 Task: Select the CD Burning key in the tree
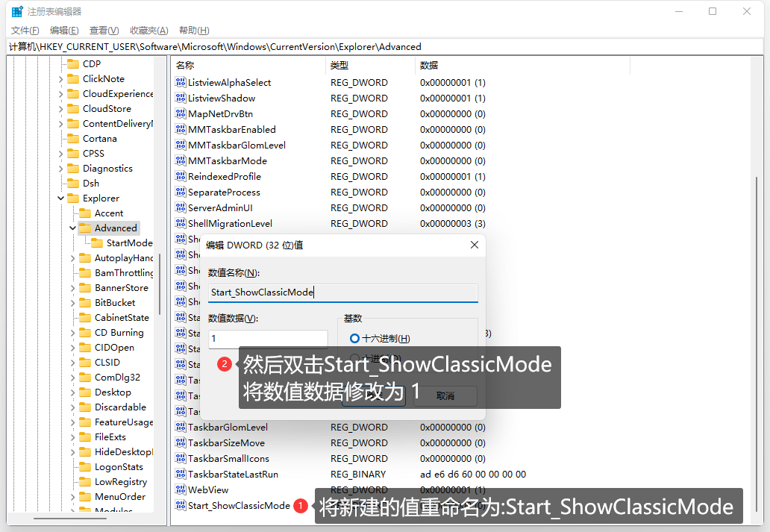click(x=119, y=333)
